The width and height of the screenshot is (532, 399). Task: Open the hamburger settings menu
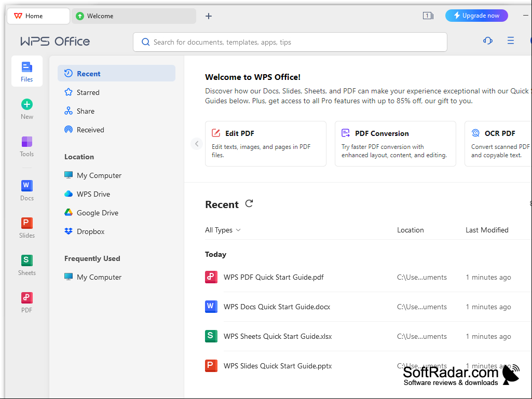(x=510, y=40)
